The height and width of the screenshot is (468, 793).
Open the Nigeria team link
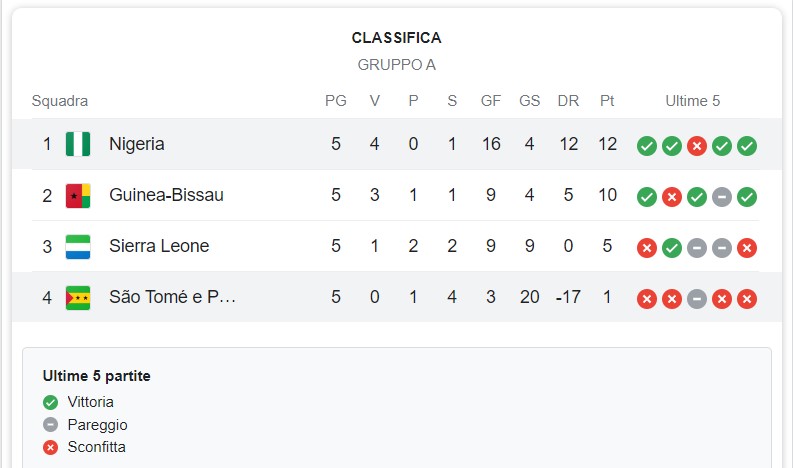pyautogui.click(x=137, y=144)
